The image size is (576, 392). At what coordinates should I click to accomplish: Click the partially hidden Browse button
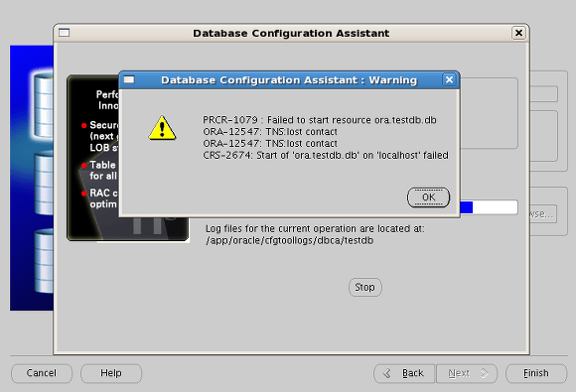(x=543, y=213)
